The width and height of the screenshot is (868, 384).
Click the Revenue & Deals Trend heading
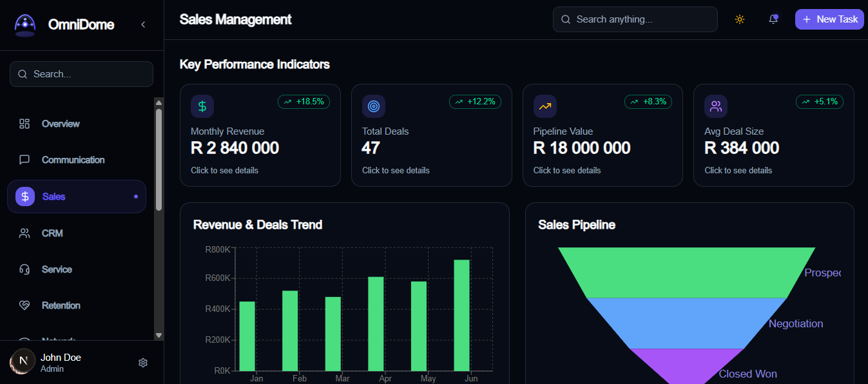pos(258,225)
